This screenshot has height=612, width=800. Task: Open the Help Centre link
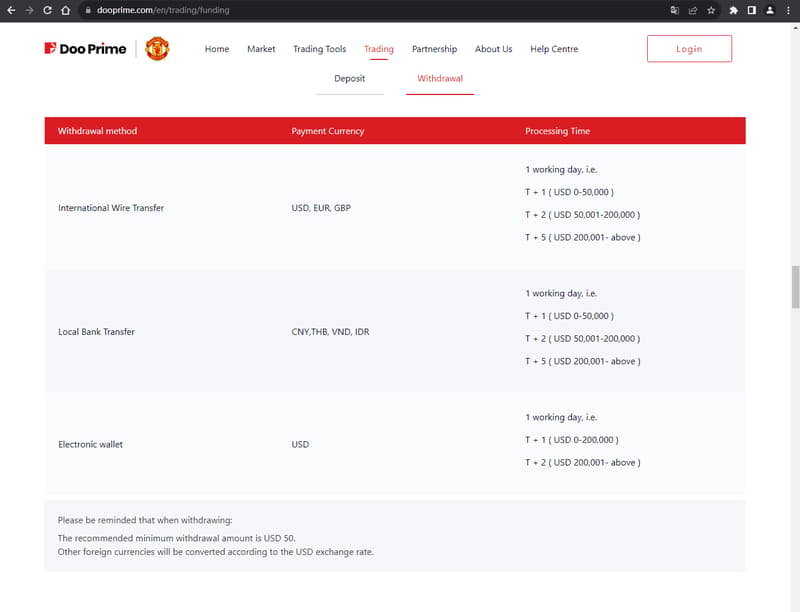pos(553,49)
